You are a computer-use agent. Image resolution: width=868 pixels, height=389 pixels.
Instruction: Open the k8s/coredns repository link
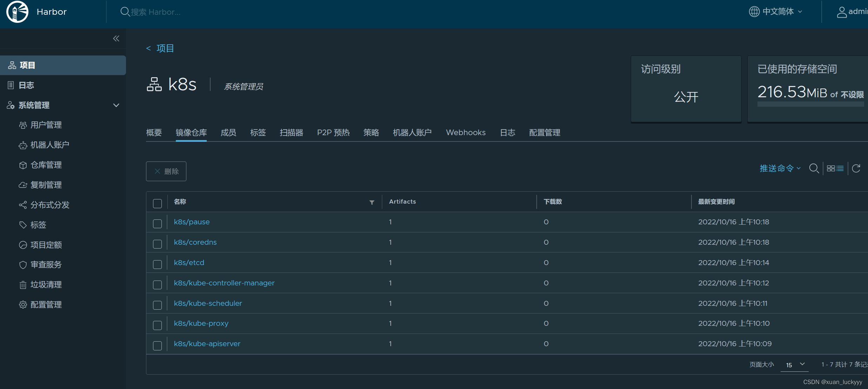(195, 242)
